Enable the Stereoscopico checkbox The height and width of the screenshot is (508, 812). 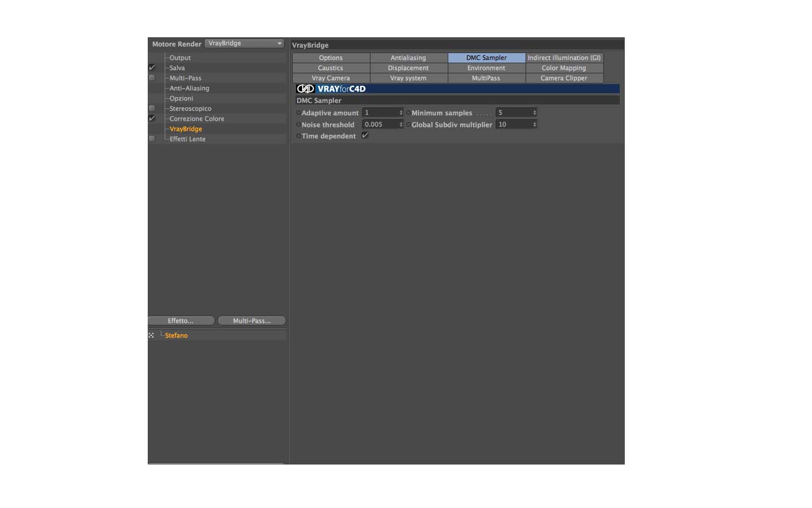152,108
